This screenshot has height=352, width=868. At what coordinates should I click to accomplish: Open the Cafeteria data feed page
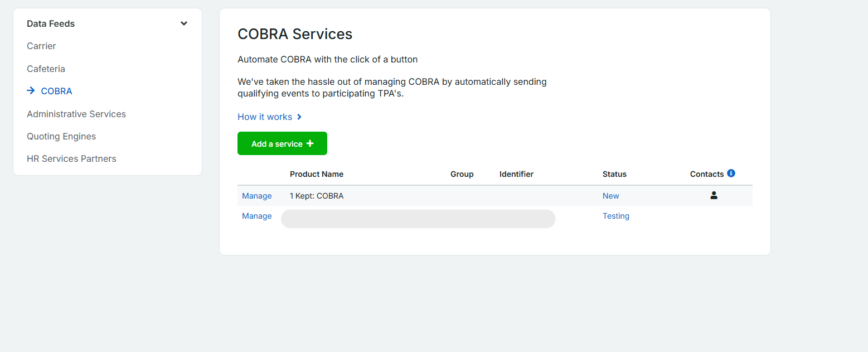click(x=46, y=69)
